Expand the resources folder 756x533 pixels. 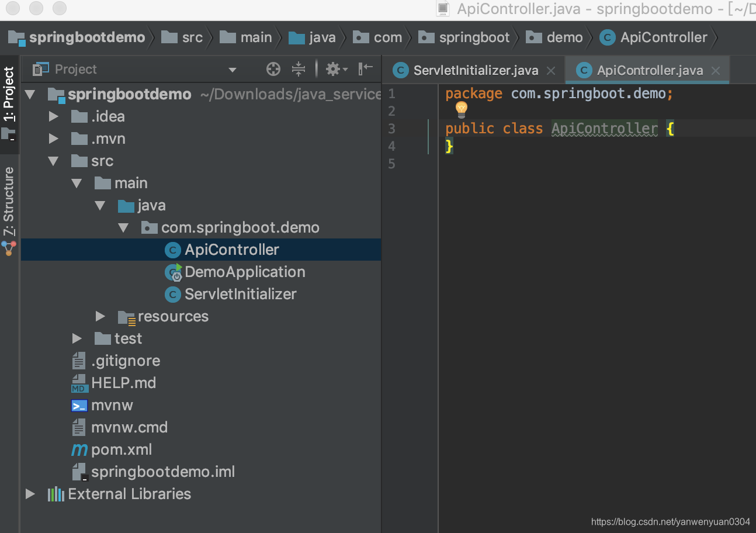pyautogui.click(x=100, y=317)
